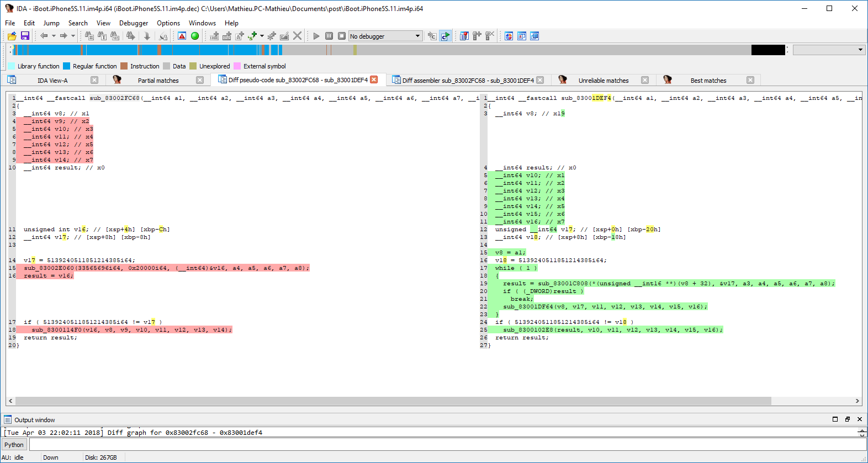Click the jump back arrow icon
This screenshot has height=463, width=868.
(44, 36)
